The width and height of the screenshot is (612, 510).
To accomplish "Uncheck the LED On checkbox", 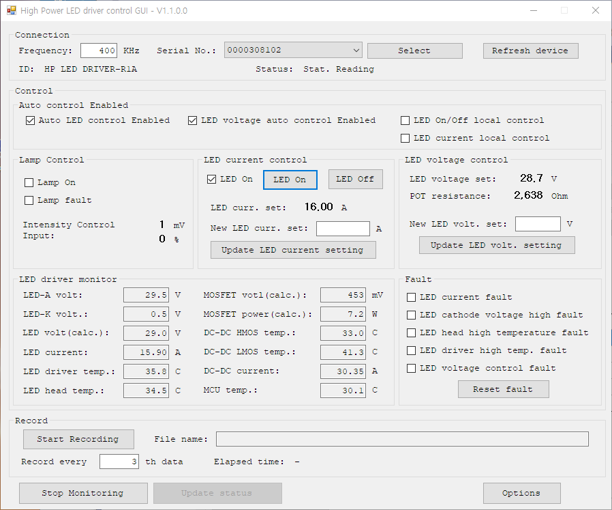I will pos(212,179).
